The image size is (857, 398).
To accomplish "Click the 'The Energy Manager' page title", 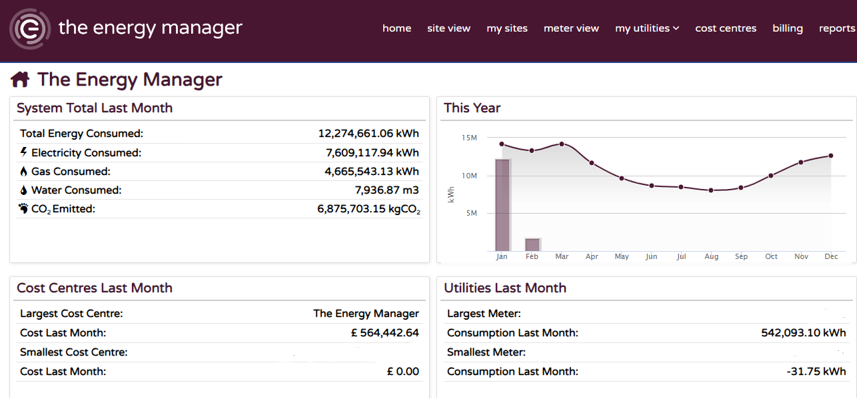I will [x=130, y=80].
